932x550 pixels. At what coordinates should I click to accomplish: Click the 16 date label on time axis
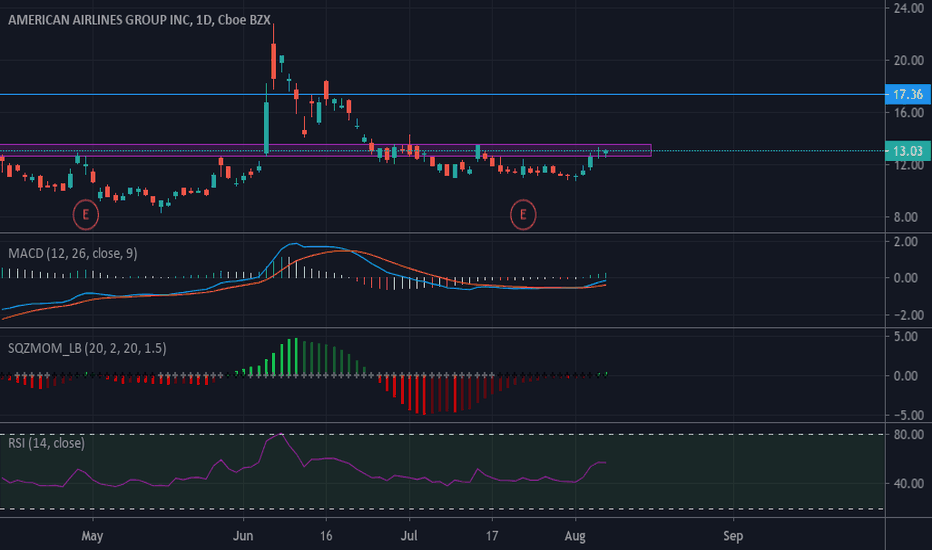326,536
